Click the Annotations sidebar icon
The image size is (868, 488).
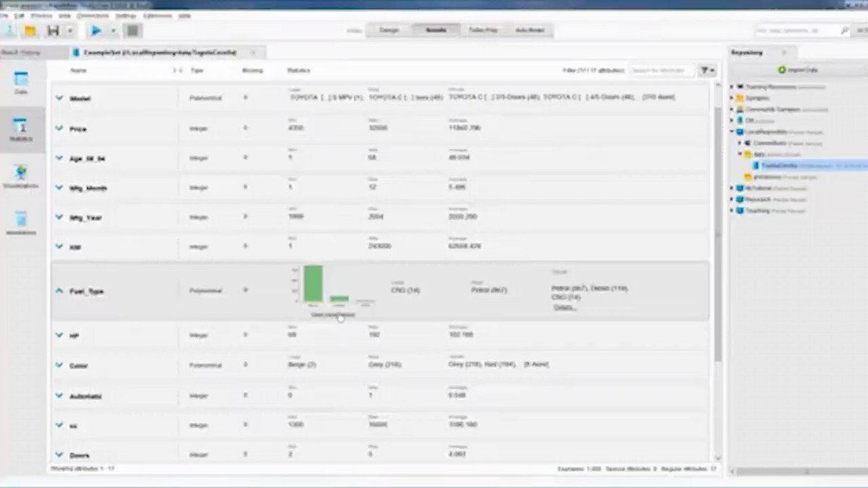pyautogui.click(x=22, y=221)
